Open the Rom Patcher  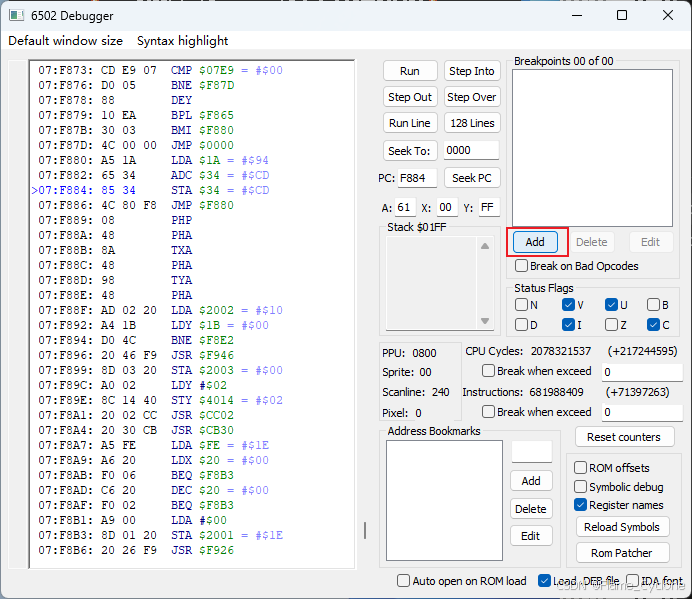click(x=622, y=553)
